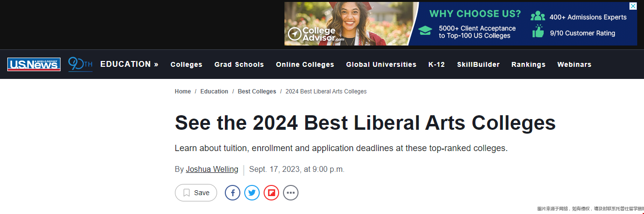
Task: Open Webinars in the navigation
Action: [x=574, y=64]
